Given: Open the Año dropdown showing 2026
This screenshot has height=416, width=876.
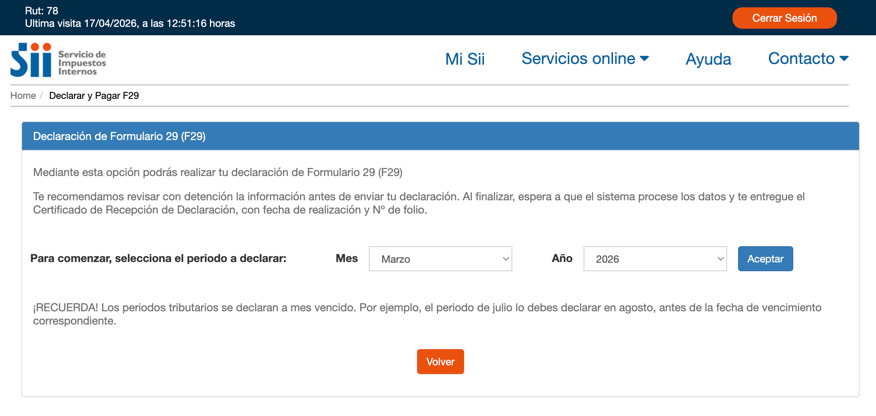Looking at the screenshot, I should pyautogui.click(x=654, y=259).
